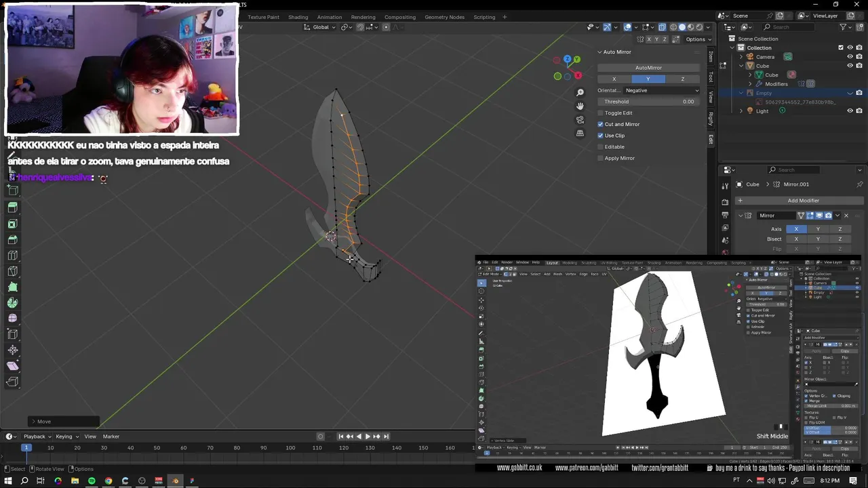Select the Edge Slide tool
The image size is (868, 488).
[12, 334]
